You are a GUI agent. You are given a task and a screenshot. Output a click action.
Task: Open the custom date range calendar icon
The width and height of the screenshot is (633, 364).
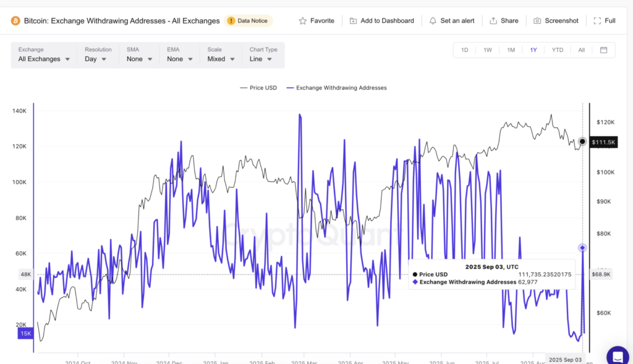point(603,49)
